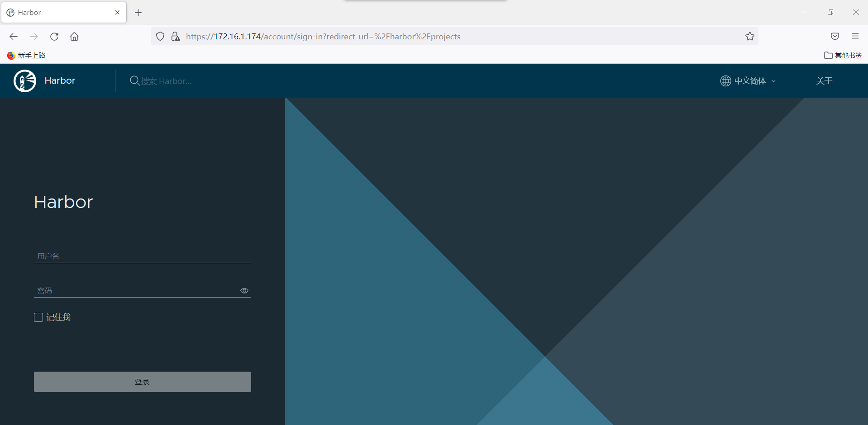This screenshot has width=868, height=425.
Task: Select the Harbor browser tab
Action: [64, 13]
